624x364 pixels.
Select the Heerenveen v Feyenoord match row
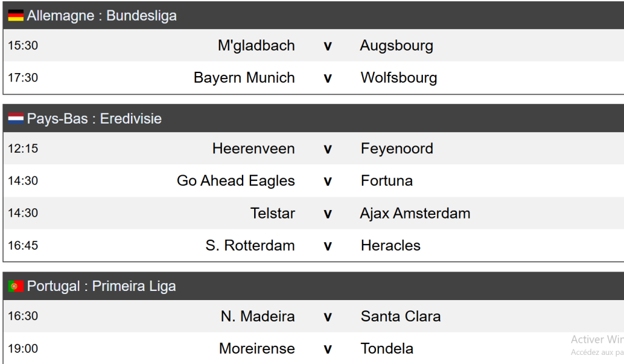(327, 149)
